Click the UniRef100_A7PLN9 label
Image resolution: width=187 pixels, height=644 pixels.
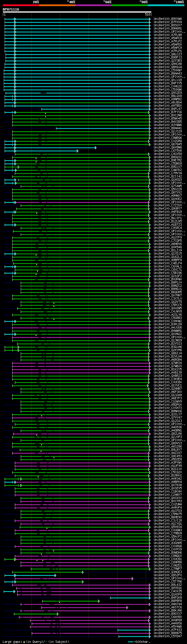[x=168, y=35]
